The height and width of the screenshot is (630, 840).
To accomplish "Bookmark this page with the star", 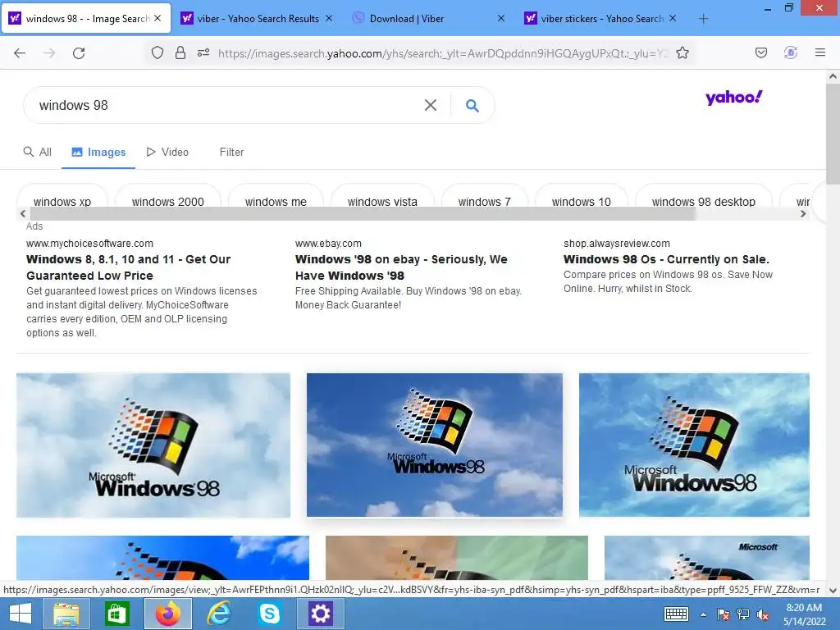I will point(682,52).
